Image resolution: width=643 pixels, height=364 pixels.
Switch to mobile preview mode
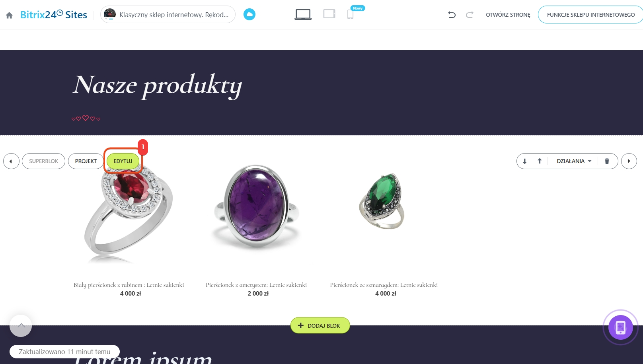point(350,14)
